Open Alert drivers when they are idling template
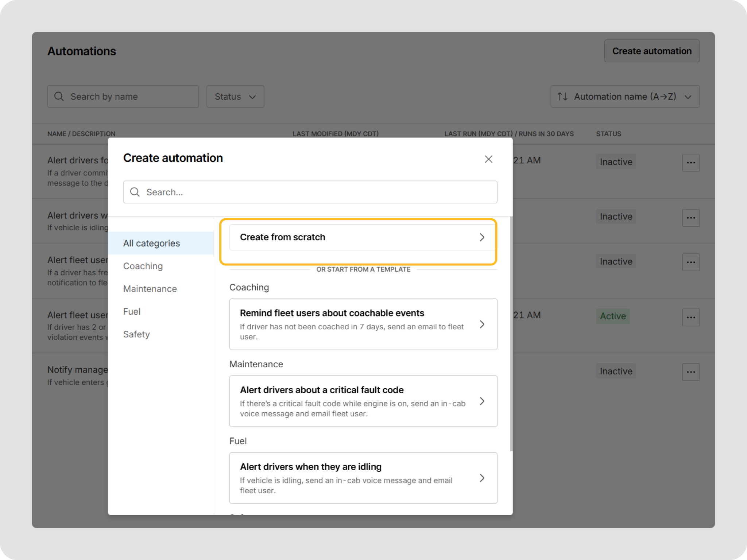This screenshot has width=747, height=560. (363, 478)
